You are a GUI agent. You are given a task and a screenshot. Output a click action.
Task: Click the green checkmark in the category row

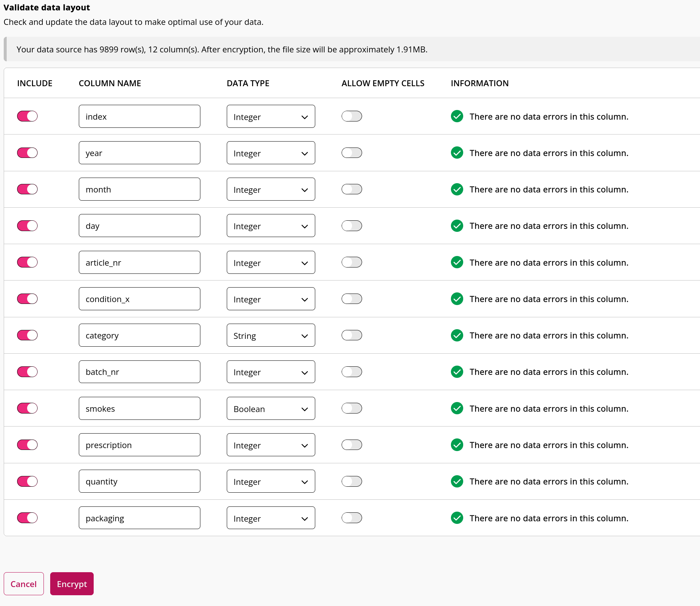tap(457, 335)
